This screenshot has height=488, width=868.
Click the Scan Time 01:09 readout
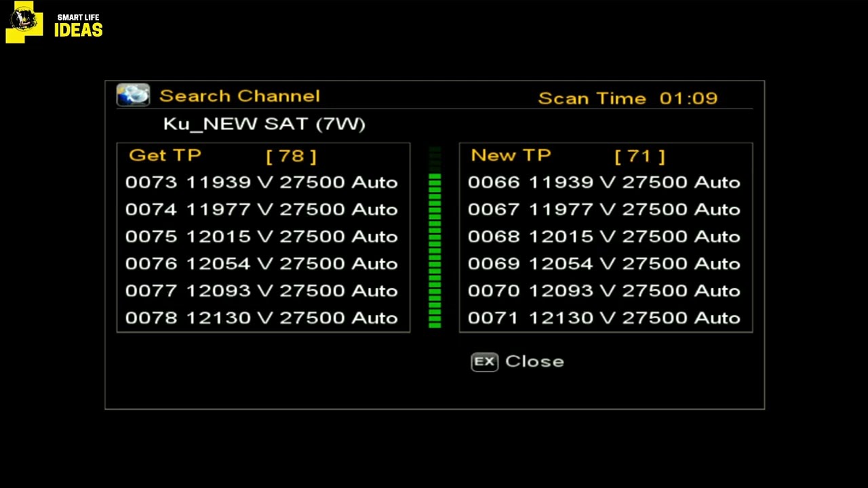627,98
